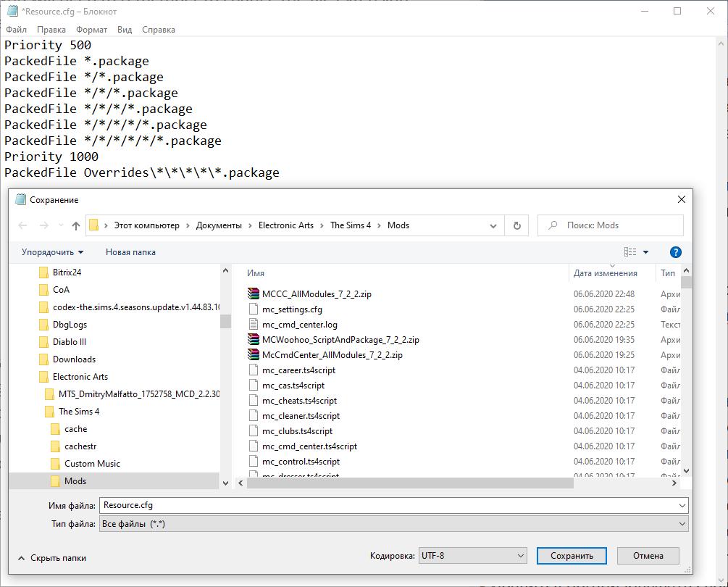The height and width of the screenshot is (587, 728).
Task: Expand the address bar path history
Action: click(x=493, y=225)
